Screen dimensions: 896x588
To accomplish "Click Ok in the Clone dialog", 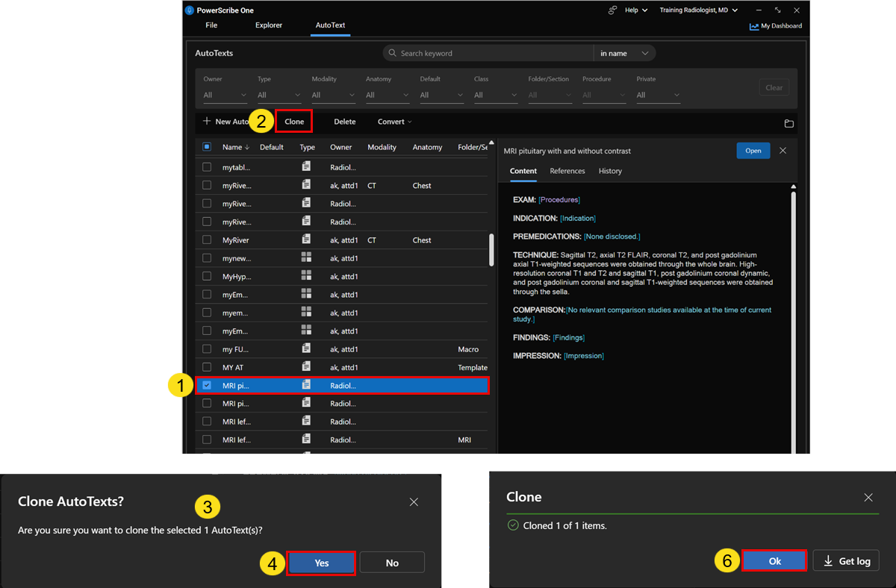I will click(x=774, y=561).
